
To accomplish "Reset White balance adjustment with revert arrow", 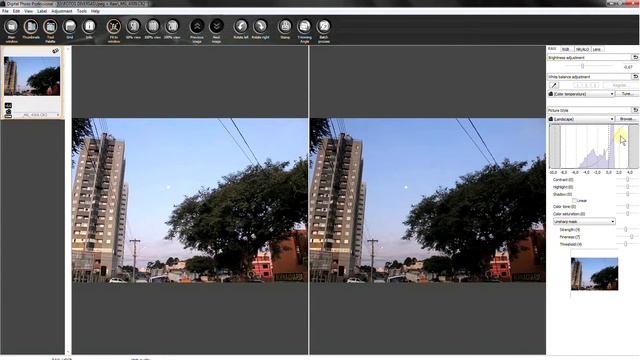I will coord(635,77).
